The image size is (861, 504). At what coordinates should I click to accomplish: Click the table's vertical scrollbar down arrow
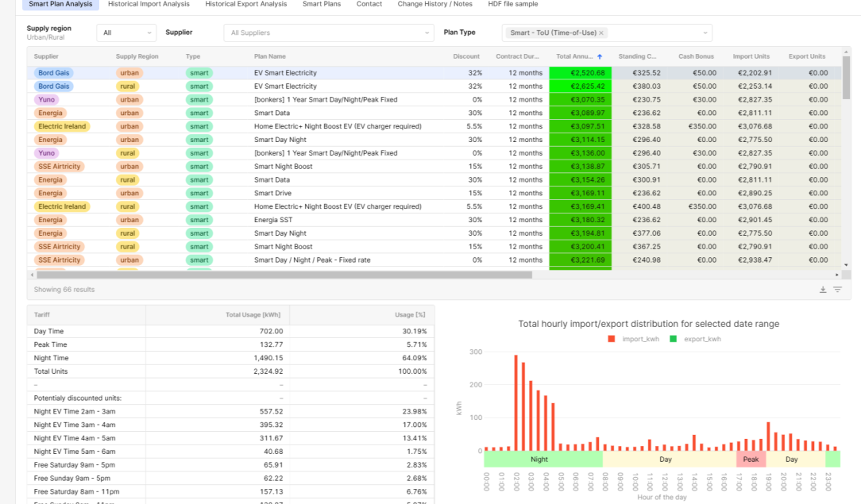click(x=846, y=264)
